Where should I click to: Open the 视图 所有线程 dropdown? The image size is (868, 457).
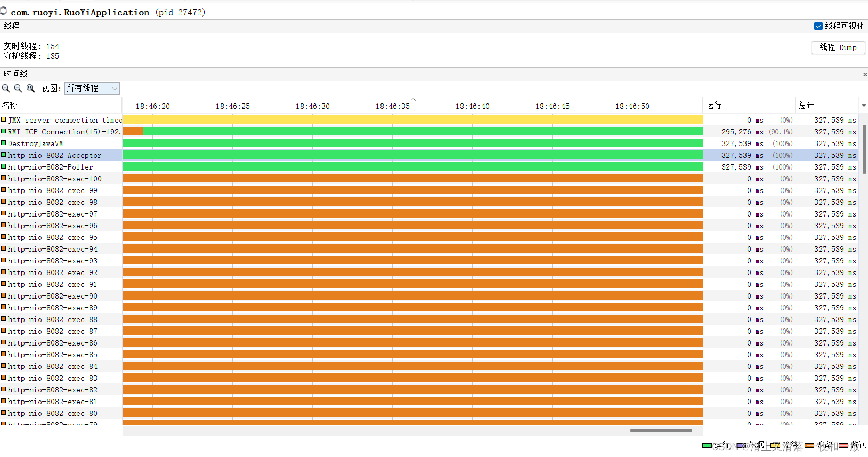pos(92,89)
